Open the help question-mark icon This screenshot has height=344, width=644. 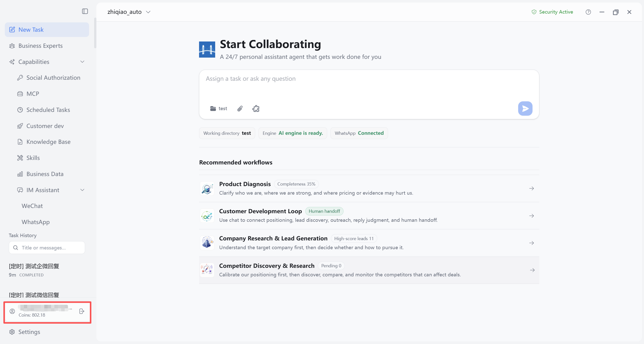pyautogui.click(x=588, y=12)
